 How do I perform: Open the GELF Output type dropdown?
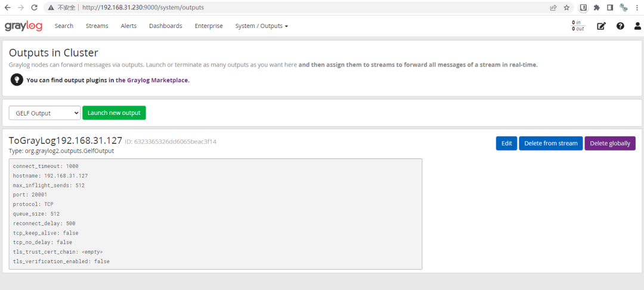click(x=45, y=113)
